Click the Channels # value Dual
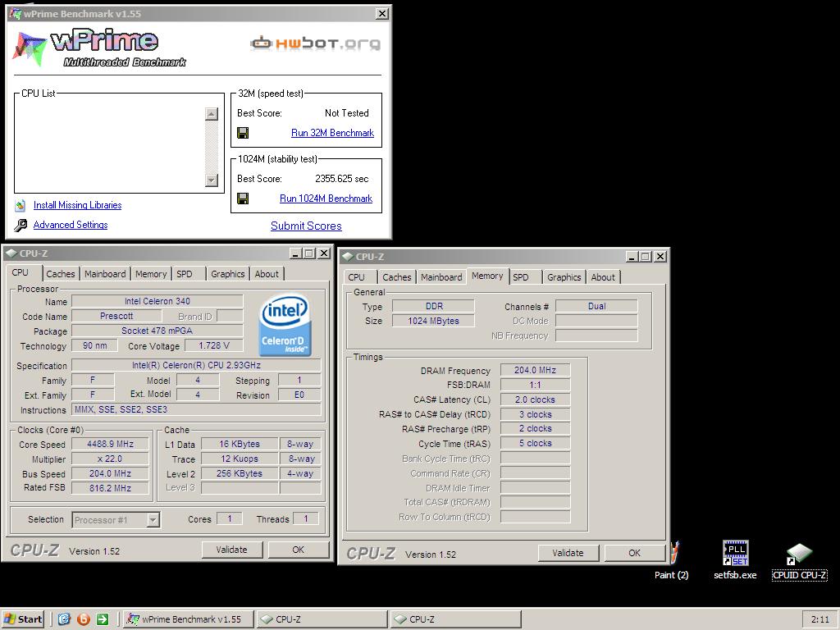Screen dimensions: 840x630 597,306
